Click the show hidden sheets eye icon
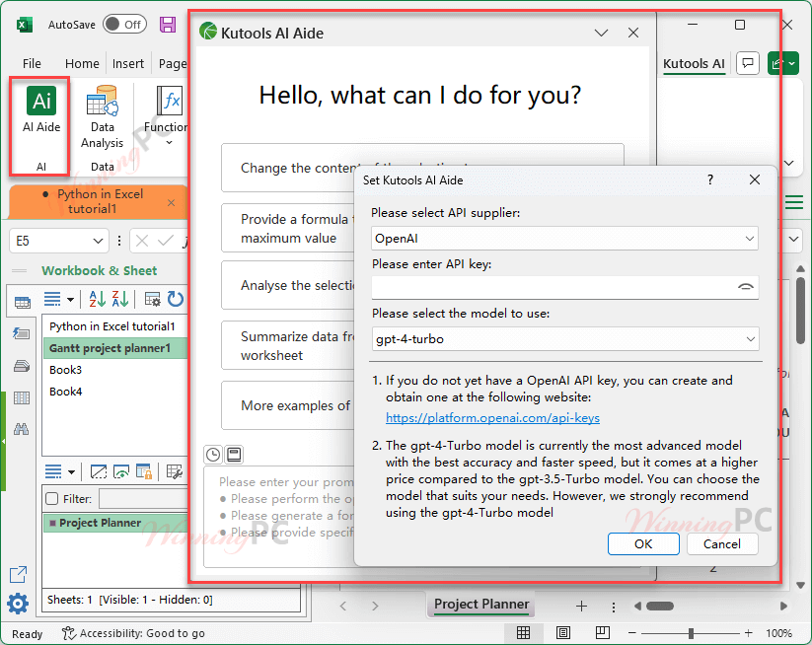This screenshot has width=812, height=645. tap(121, 471)
